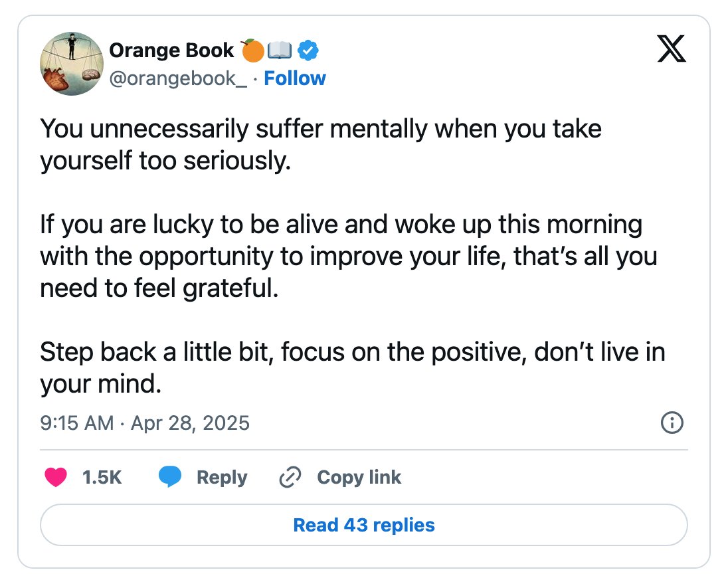Image resolution: width=728 pixels, height=584 pixels.
Task: Click the paragraph starting "You unnecessarily suffer"
Action: coord(321,144)
